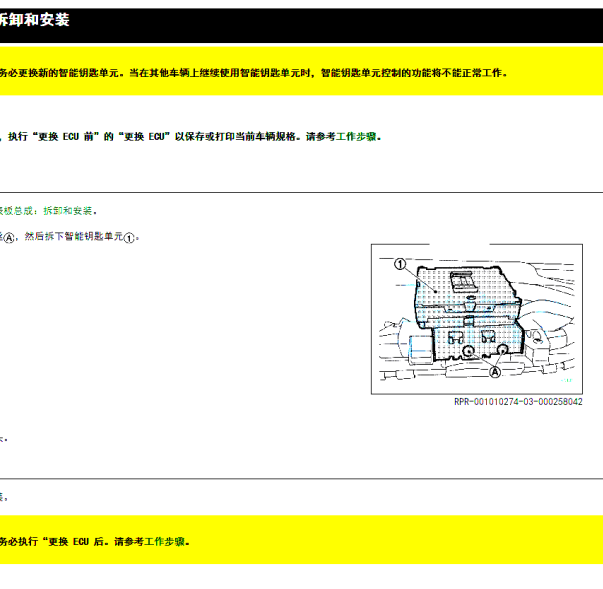Click the smart key unit diagram image
This screenshot has height=589, width=603.
point(477,319)
